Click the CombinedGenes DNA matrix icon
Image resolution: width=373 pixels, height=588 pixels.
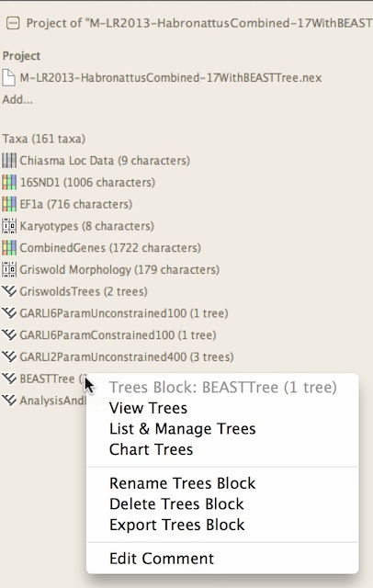9,247
